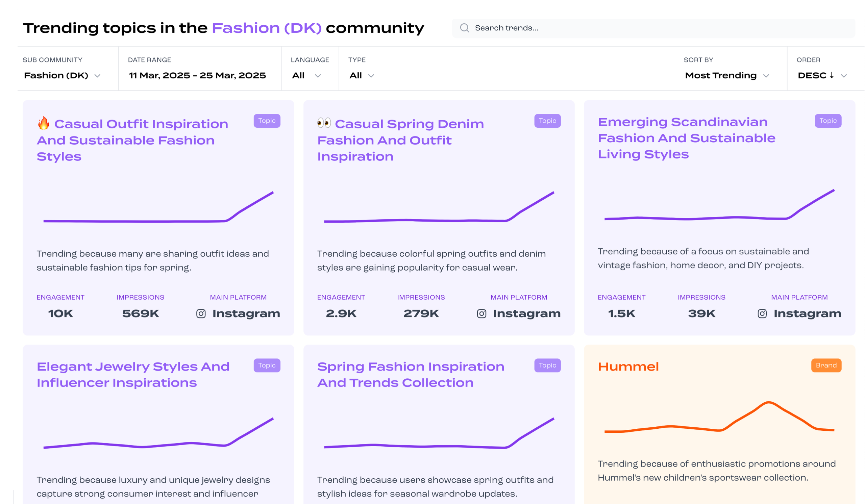Click the search magnifier icon
The width and height of the screenshot is (865, 504).
pyautogui.click(x=464, y=28)
